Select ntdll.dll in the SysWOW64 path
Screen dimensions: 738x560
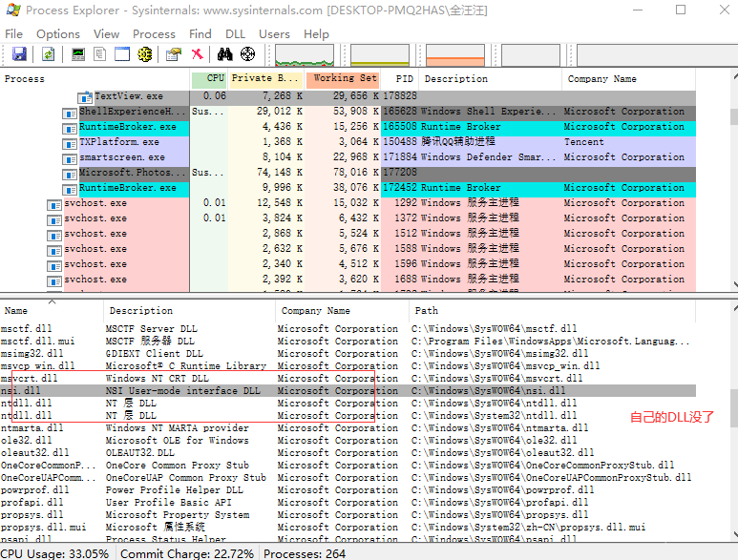(x=348, y=403)
